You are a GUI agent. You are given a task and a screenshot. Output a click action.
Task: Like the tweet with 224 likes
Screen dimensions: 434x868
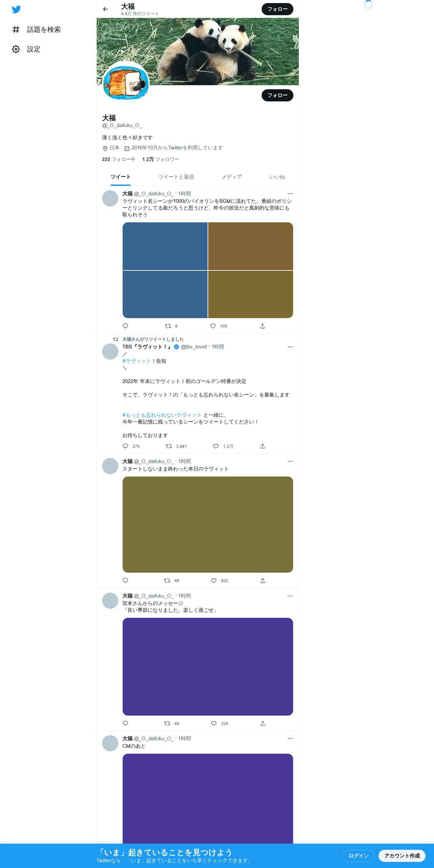214,723
